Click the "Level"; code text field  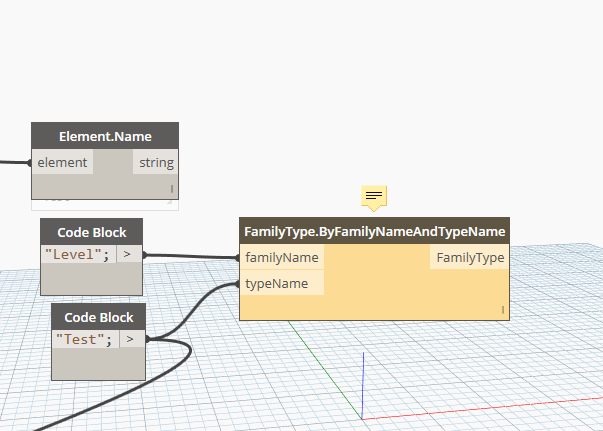(79, 255)
